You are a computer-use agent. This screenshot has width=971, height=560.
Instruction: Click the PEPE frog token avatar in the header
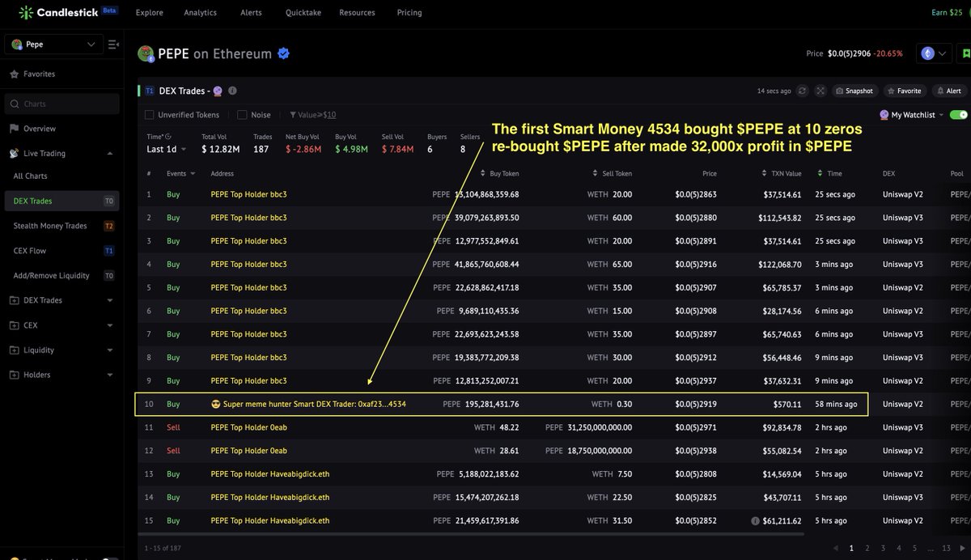(146, 53)
